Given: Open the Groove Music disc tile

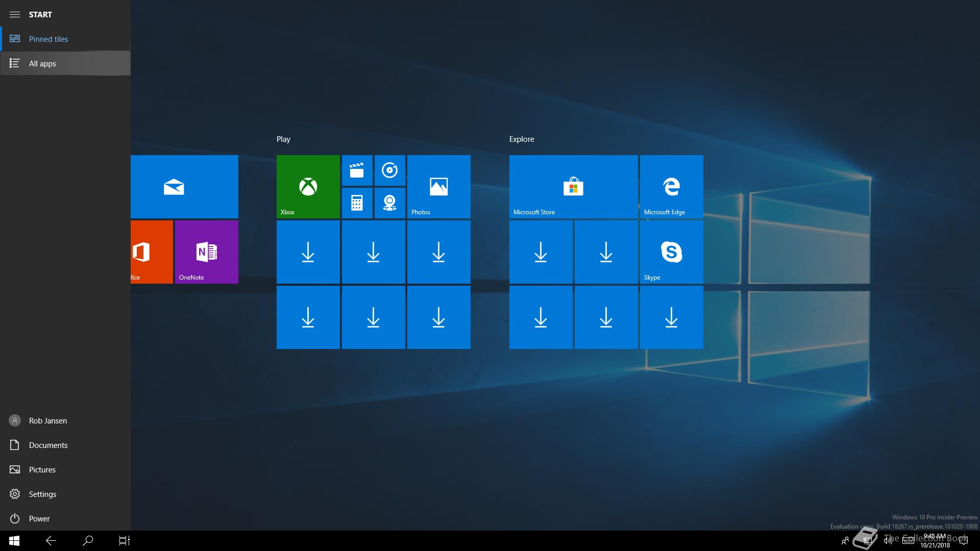Looking at the screenshot, I should pos(390,170).
